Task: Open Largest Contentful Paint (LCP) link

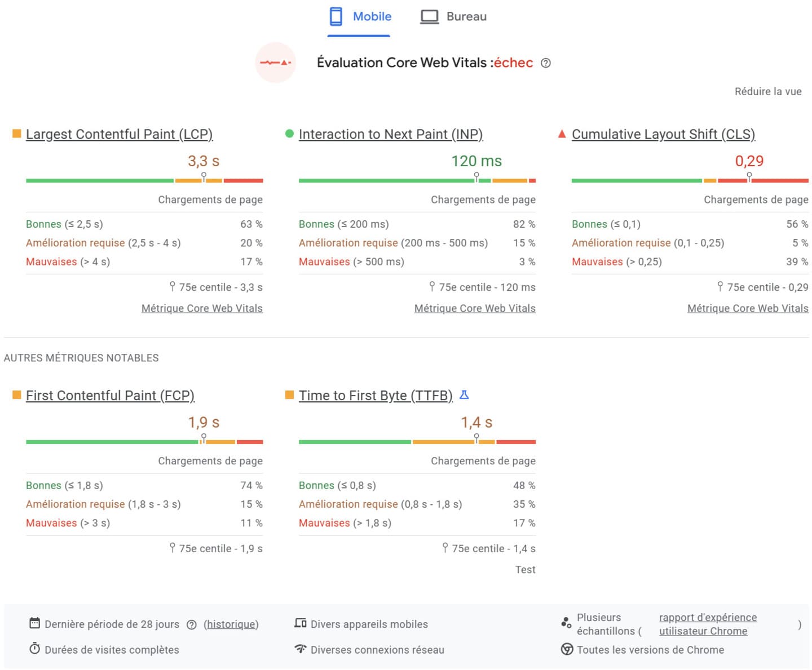Action: (x=119, y=134)
